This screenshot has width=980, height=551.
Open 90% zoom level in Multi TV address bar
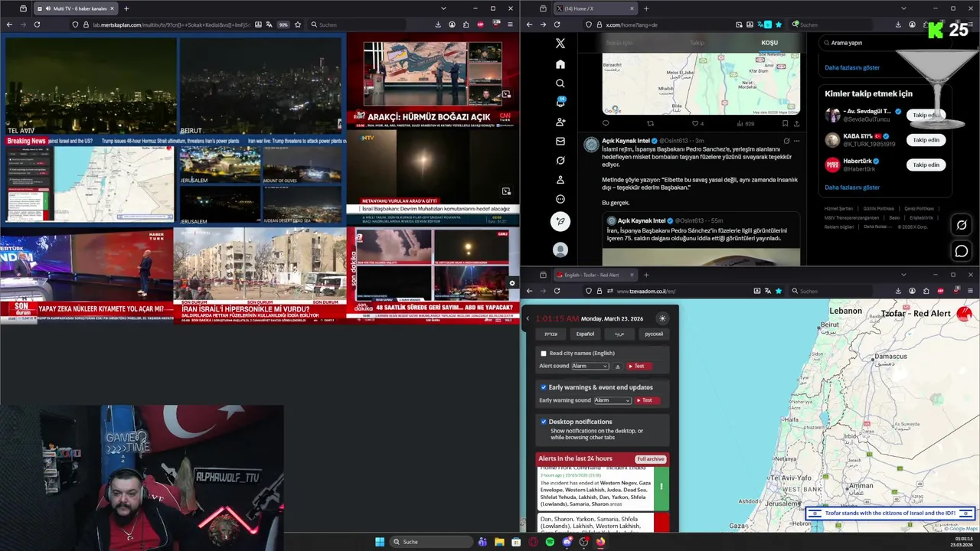(283, 24)
